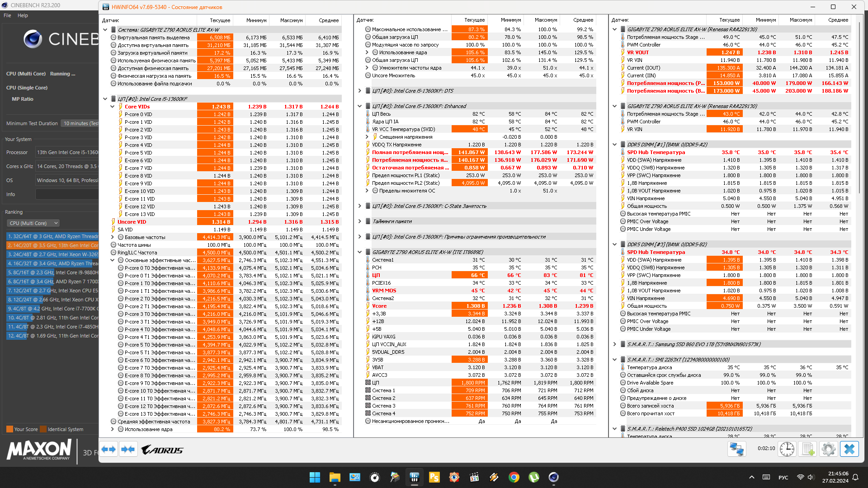Click the expand columns arrows button
The image size is (868, 488).
[108, 450]
